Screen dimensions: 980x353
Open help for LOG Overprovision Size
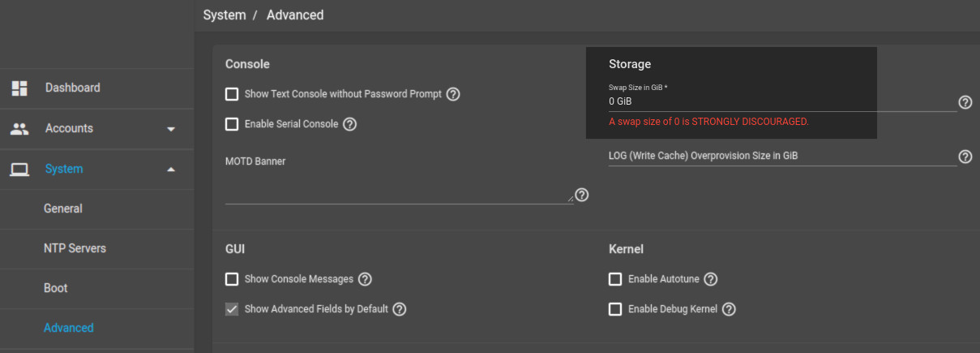965,157
